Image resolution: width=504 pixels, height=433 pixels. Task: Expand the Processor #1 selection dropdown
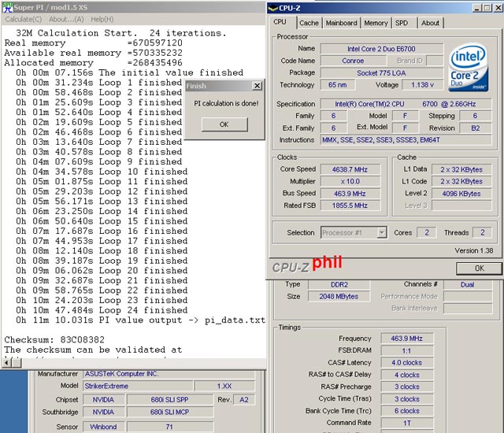point(382,232)
